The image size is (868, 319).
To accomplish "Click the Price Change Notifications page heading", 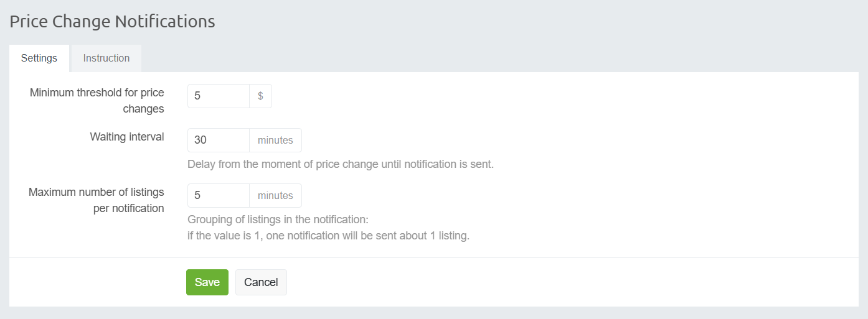I will (112, 22).
